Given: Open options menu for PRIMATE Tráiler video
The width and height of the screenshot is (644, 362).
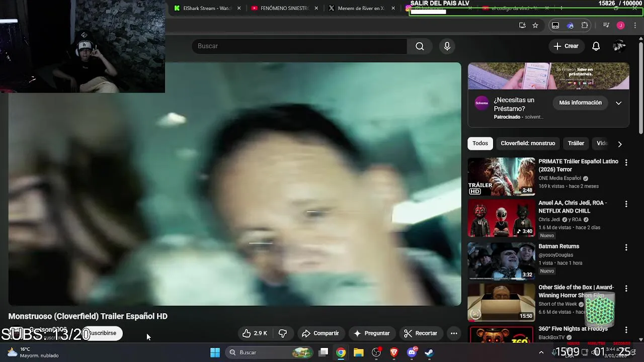Looking at the screenshot, I should 626,162.
